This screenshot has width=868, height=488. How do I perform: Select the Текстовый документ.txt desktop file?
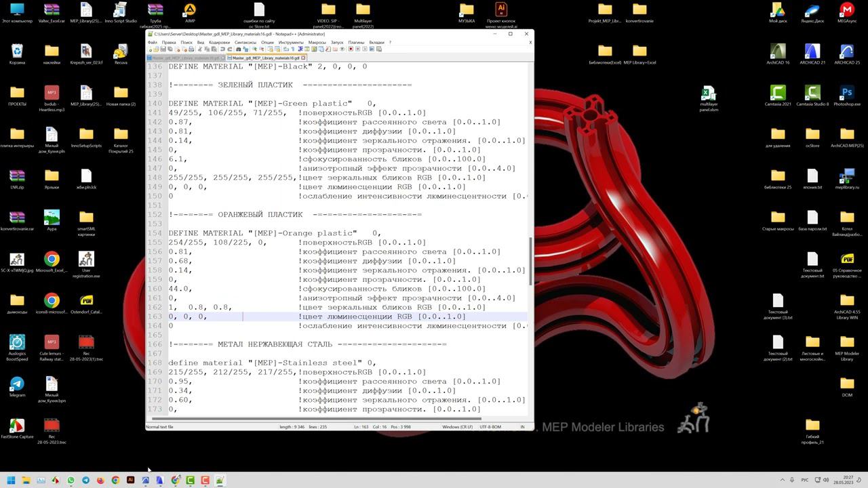click(812, 264)
